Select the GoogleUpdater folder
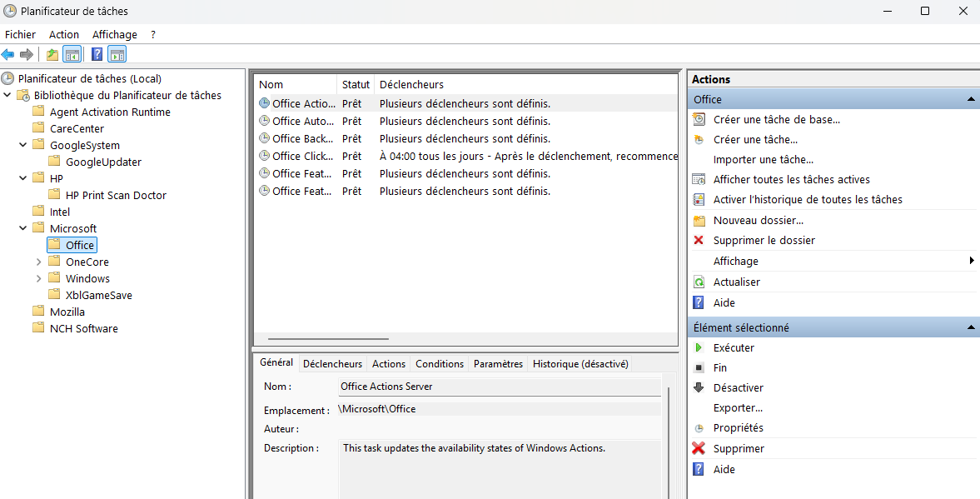Image resolution: width=980 pixels, height=499 pixels. (104, 162)
